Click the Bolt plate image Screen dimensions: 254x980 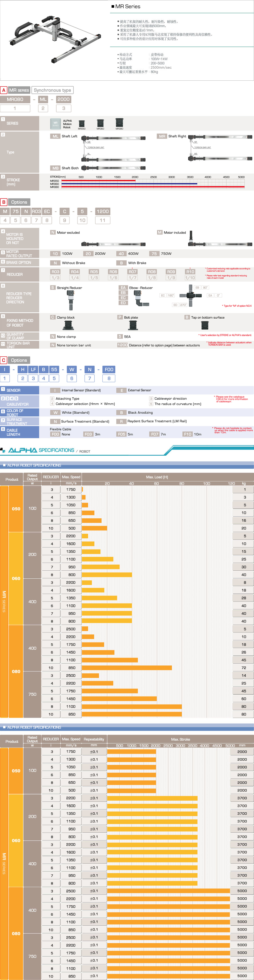(133, 325)
